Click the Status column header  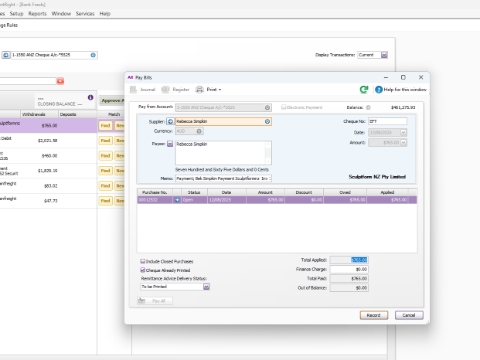pos(194,192)
